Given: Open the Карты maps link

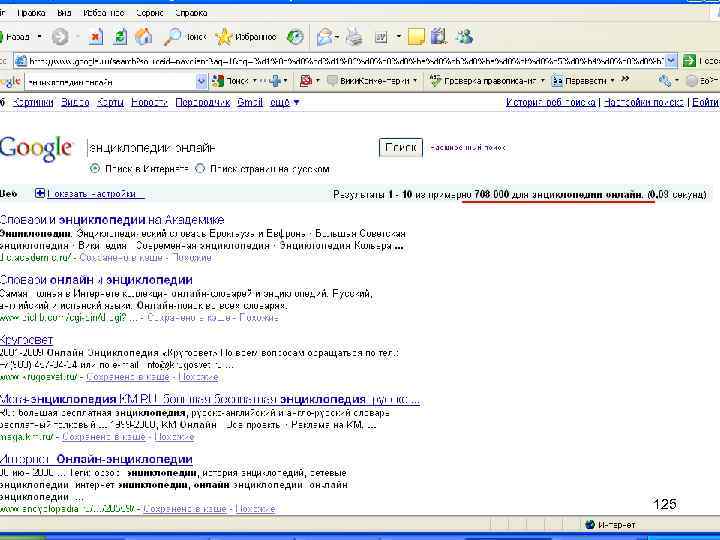Looking at the screenshot, I should pyautogui.click(x=110, y=102).
